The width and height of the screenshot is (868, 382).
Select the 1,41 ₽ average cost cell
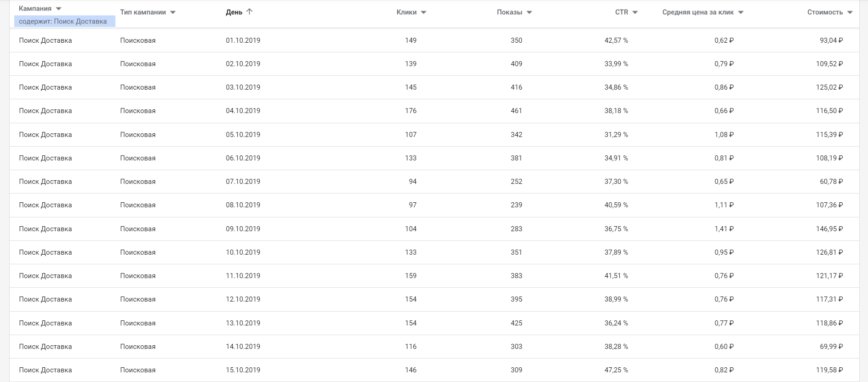(x=724, y=229)
